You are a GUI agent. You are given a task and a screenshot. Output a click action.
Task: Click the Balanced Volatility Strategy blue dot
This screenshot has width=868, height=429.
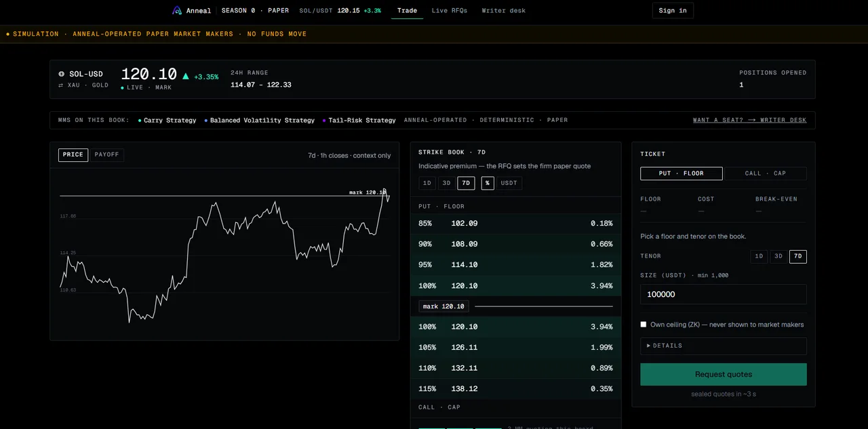pos(206,121)
